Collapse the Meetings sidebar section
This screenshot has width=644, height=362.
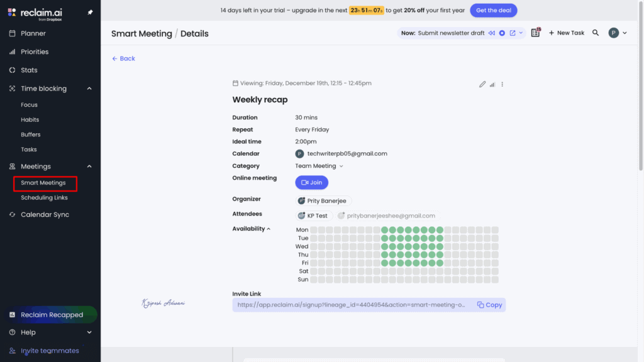pyautogui.click(x=89, y=167)
